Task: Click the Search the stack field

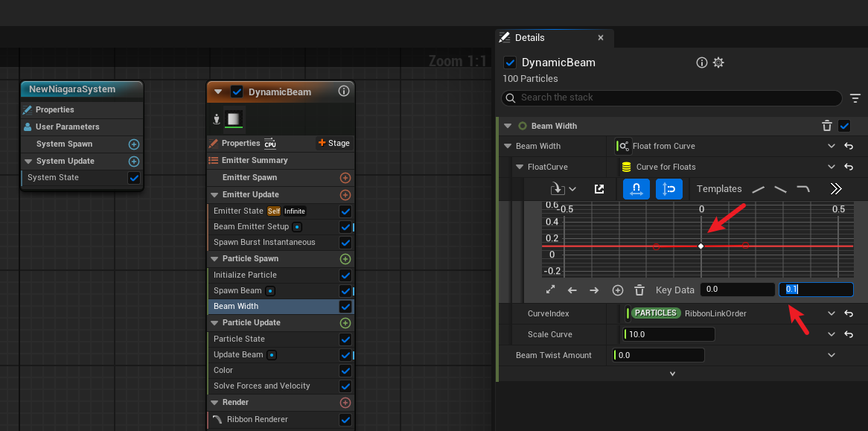Action: [x=671, y=98]
